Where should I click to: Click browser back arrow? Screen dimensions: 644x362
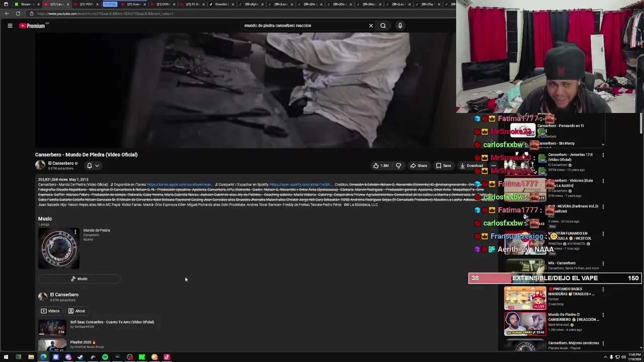click(x=7, y=14)
